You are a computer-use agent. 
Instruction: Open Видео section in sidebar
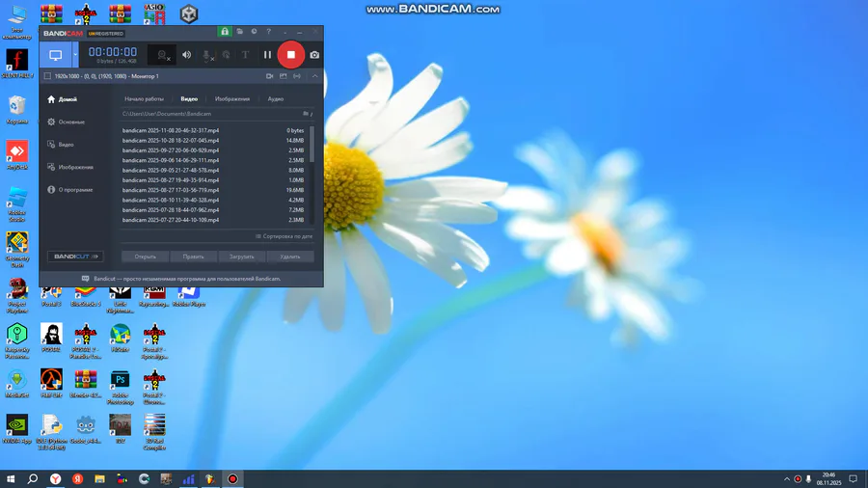61,145
